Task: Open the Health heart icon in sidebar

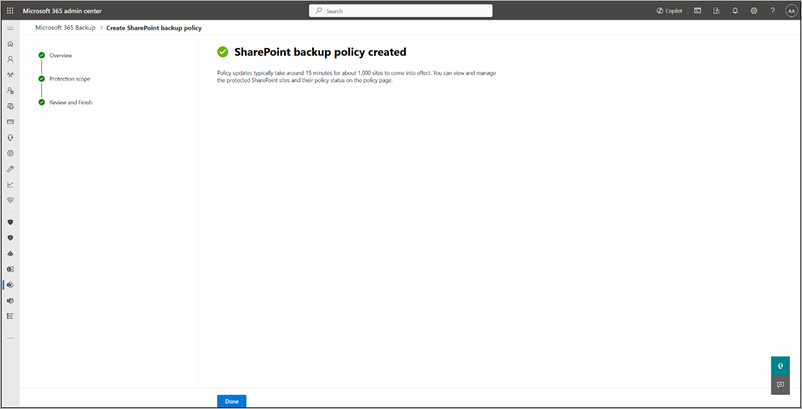Action: (x=10, y=200)
